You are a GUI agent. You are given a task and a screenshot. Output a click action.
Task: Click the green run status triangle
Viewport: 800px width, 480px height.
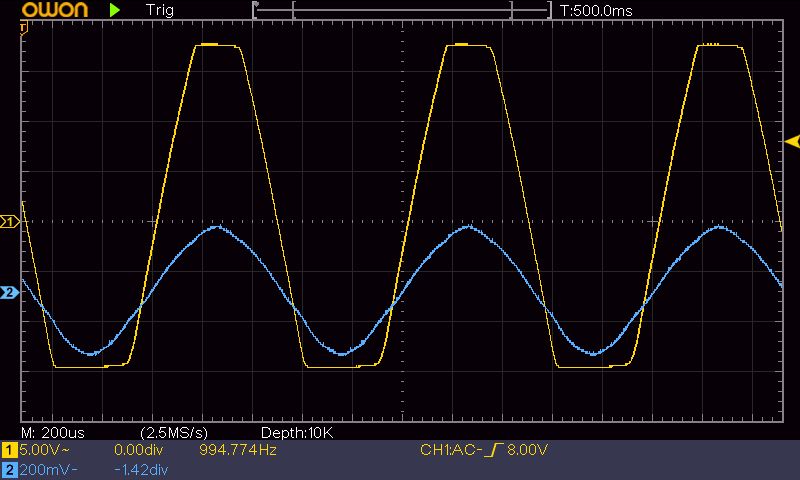[115, 10]
